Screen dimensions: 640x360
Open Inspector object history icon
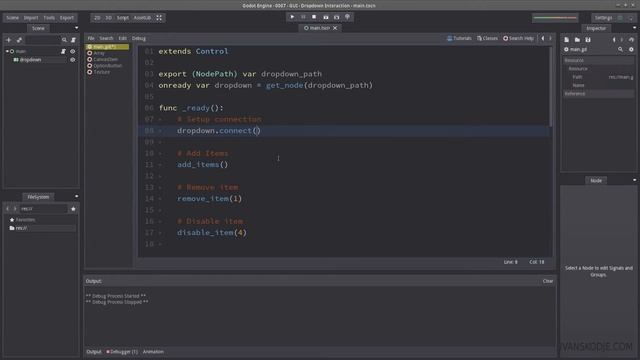point(631,40)
